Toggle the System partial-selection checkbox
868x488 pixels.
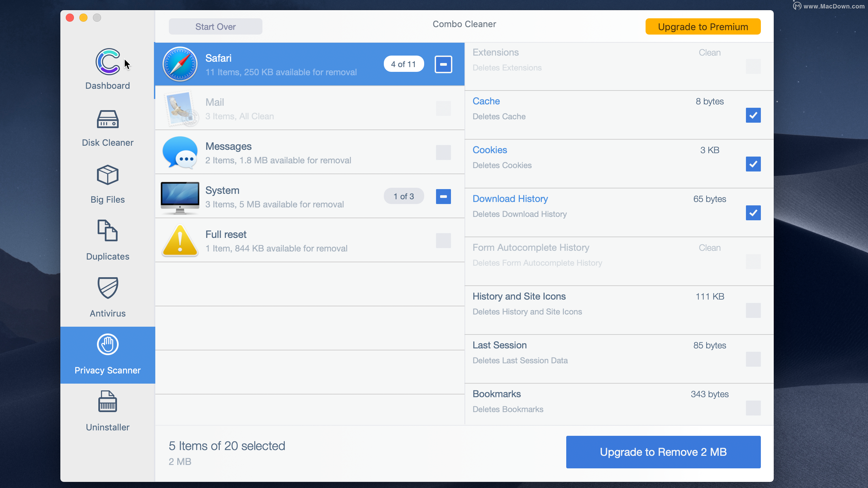point(443,197)
